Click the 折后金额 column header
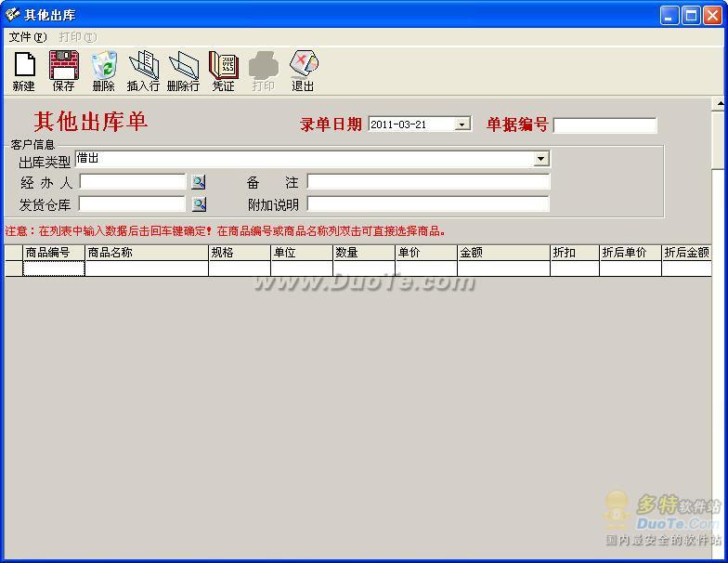Image resolution: width=728 pixels, height=563 pixels. pos(687,253)
